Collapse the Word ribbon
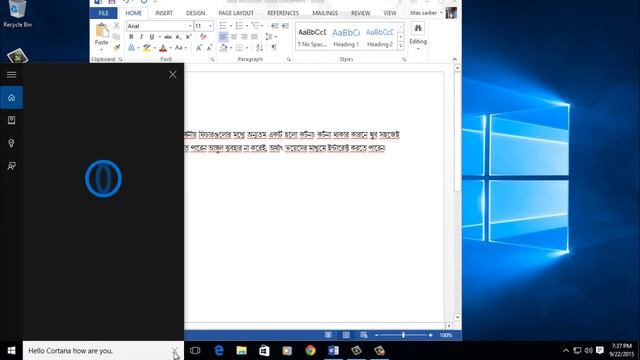Image resolution: width=640 pixels, height=360 pixels. click(455, 60)
